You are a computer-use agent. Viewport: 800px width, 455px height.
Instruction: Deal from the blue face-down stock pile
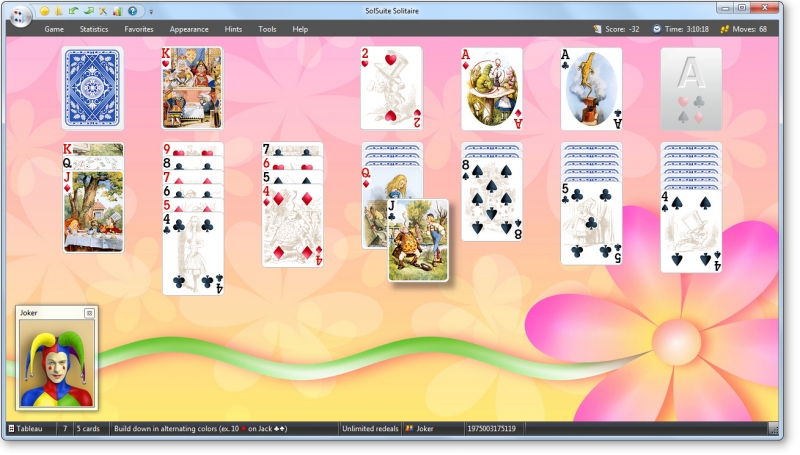point(93,88)
